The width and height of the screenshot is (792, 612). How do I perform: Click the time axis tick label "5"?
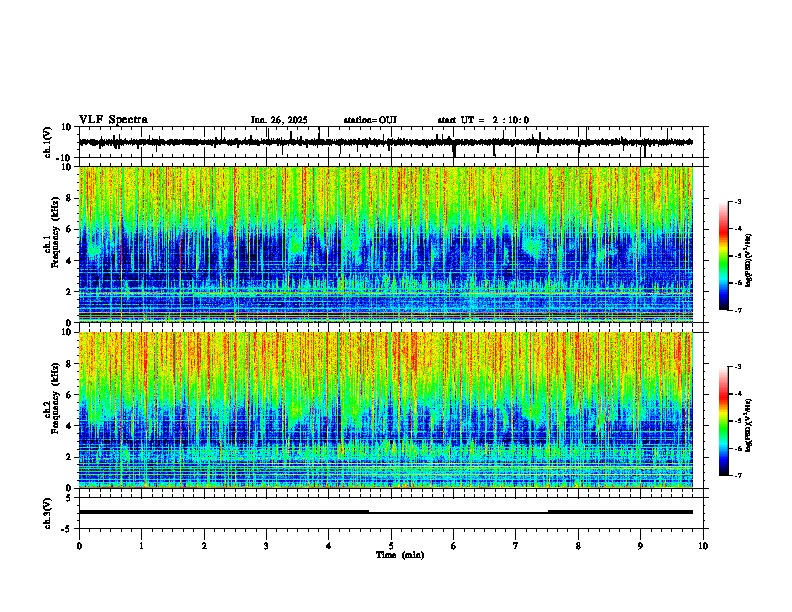point(391,546)
